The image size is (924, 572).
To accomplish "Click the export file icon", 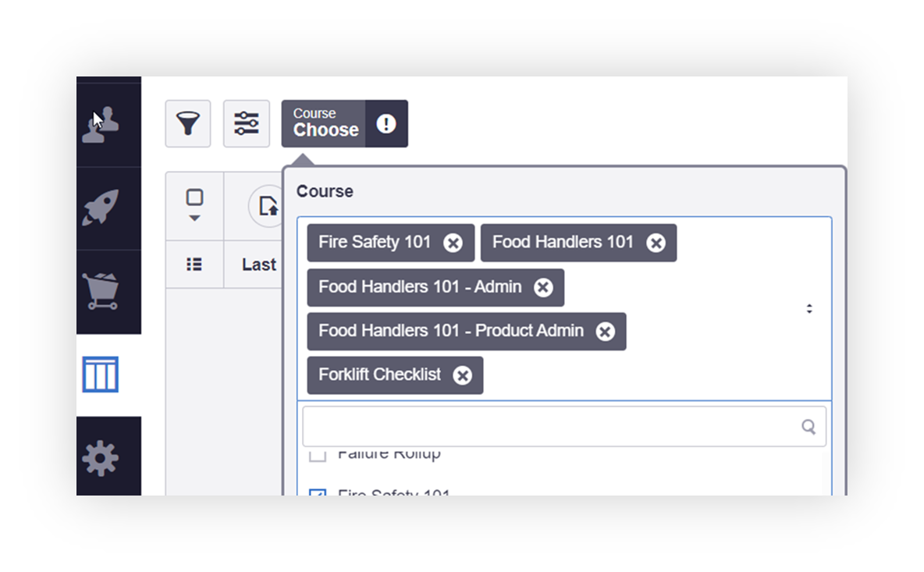I will [268, 206].
